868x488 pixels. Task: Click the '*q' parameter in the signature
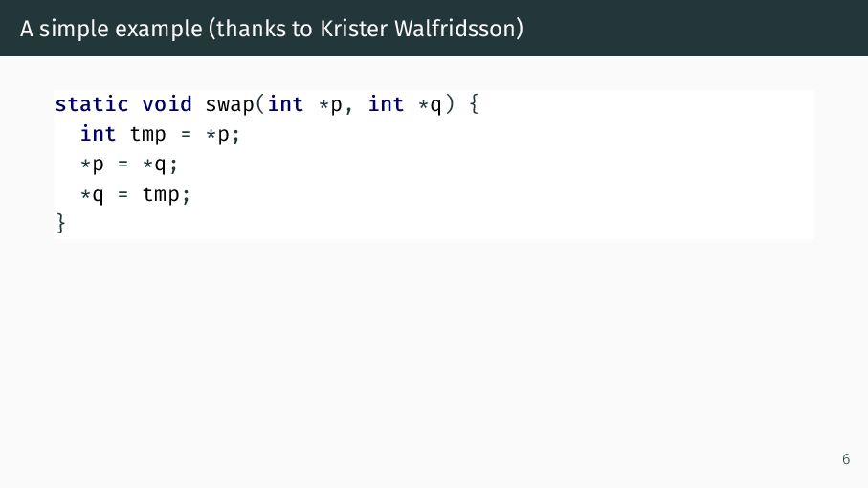click(430, 105)
